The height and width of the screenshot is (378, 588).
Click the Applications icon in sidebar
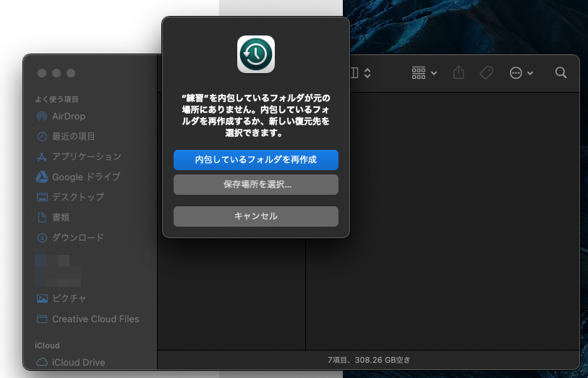click(x=42, y=157)
